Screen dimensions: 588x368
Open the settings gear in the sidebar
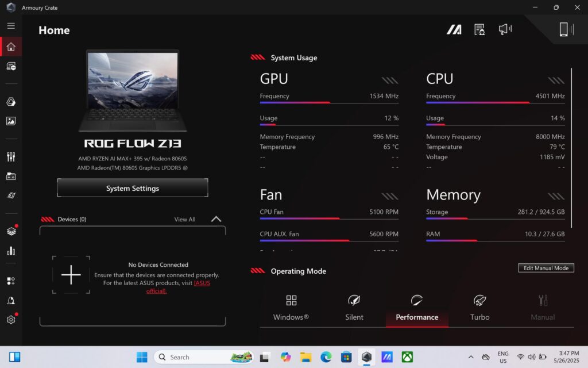(x=11, y=320)
